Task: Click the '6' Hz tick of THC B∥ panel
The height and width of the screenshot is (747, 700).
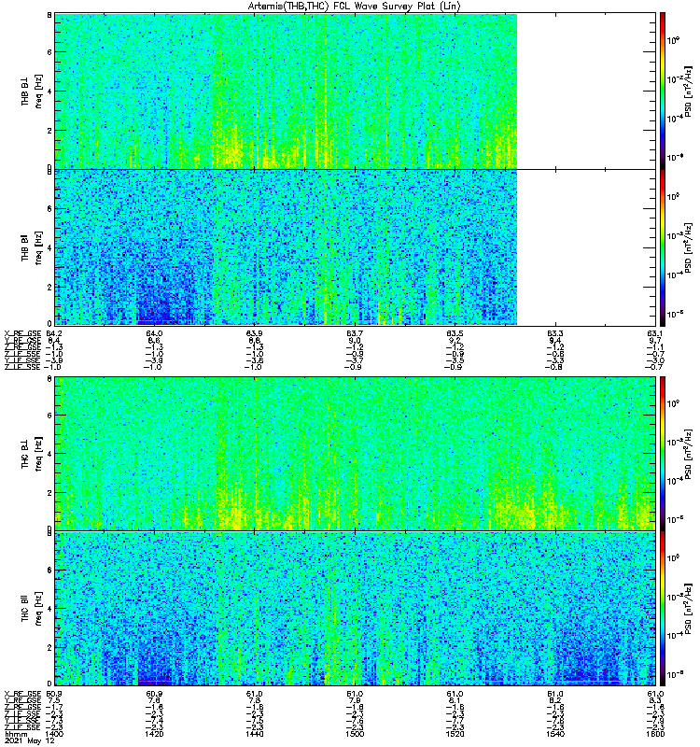Action: (x=49, y=571)
